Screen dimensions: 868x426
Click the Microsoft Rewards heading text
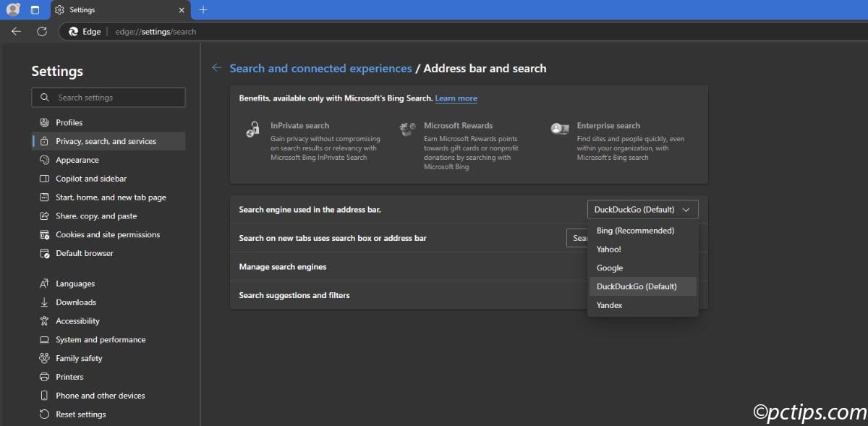[458, 126]
